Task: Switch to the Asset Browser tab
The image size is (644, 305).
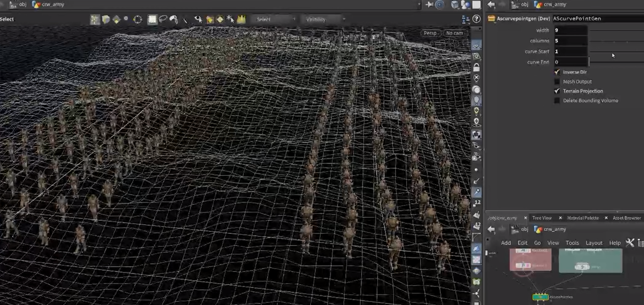Action: coord(627,218)
